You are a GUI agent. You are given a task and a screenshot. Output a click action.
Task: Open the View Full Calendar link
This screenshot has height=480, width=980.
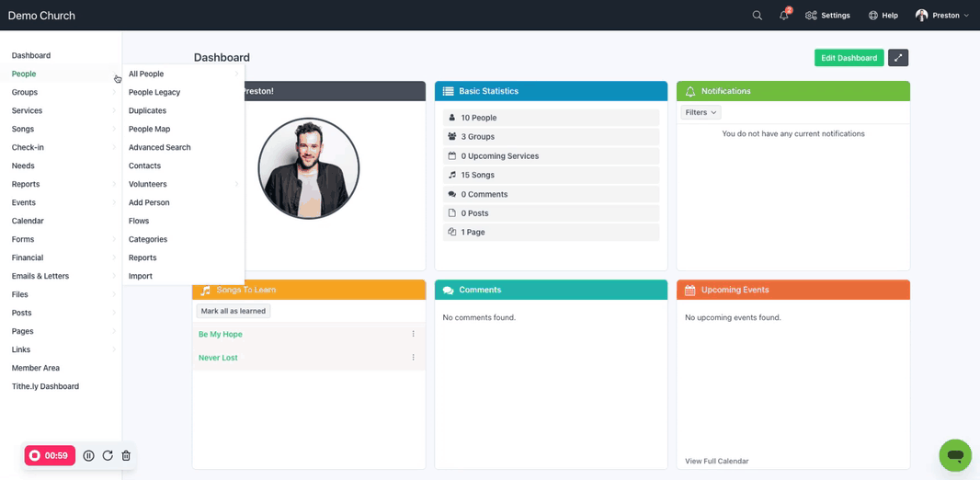[x=716, y=461]
